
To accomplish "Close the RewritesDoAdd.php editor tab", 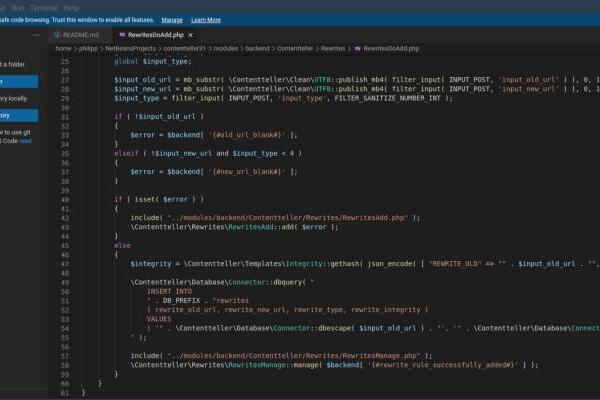I will click(x=191, y=35).
